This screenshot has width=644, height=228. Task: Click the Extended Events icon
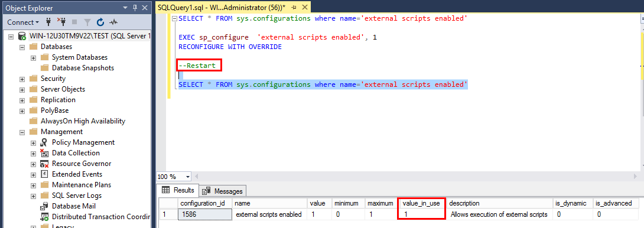pos(44,174)
